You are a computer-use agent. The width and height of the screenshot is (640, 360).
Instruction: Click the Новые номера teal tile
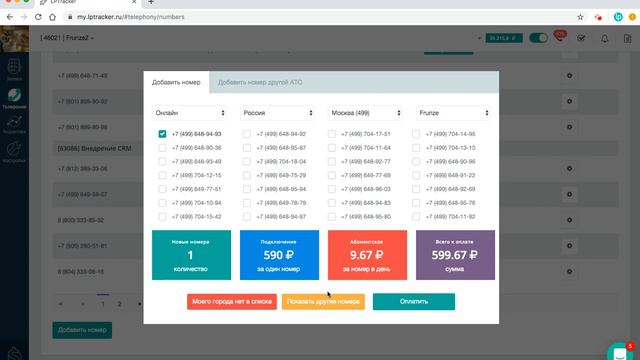click(191, 255)
